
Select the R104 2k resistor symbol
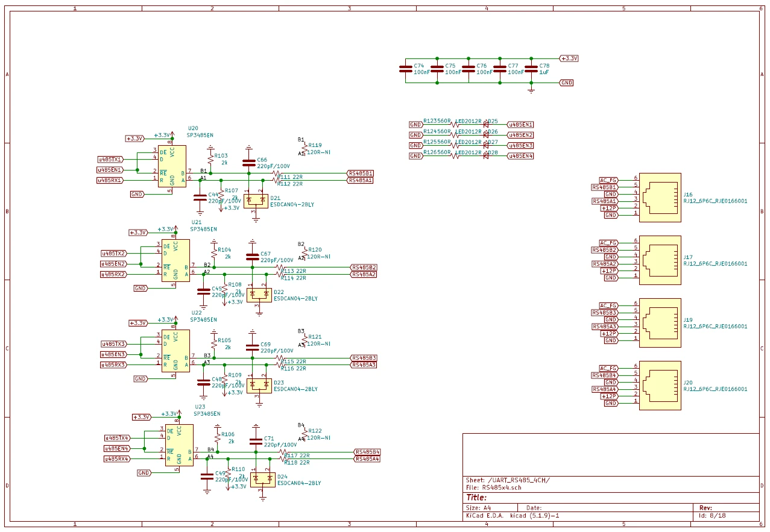(x=214, y=253)
